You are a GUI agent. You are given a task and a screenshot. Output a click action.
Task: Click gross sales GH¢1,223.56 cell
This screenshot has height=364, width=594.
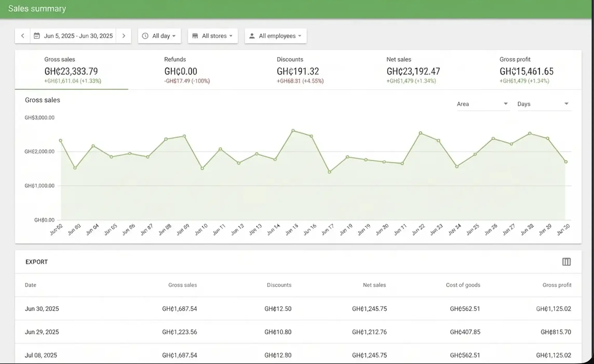[x=179, y=332]
